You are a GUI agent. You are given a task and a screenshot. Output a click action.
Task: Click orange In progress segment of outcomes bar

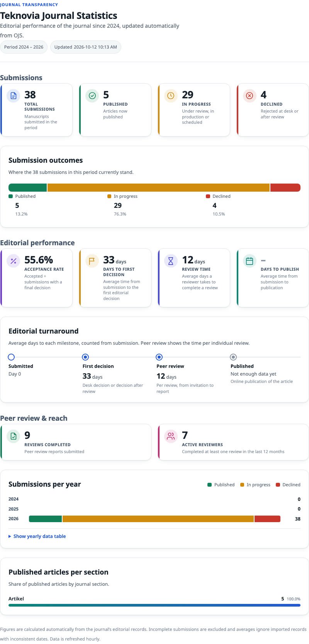click(x=158, y=188)
